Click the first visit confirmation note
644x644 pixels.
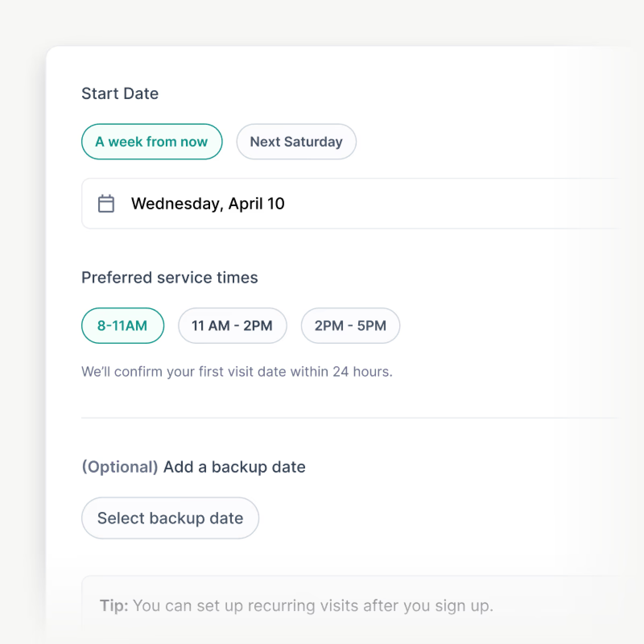pos(237,372)
